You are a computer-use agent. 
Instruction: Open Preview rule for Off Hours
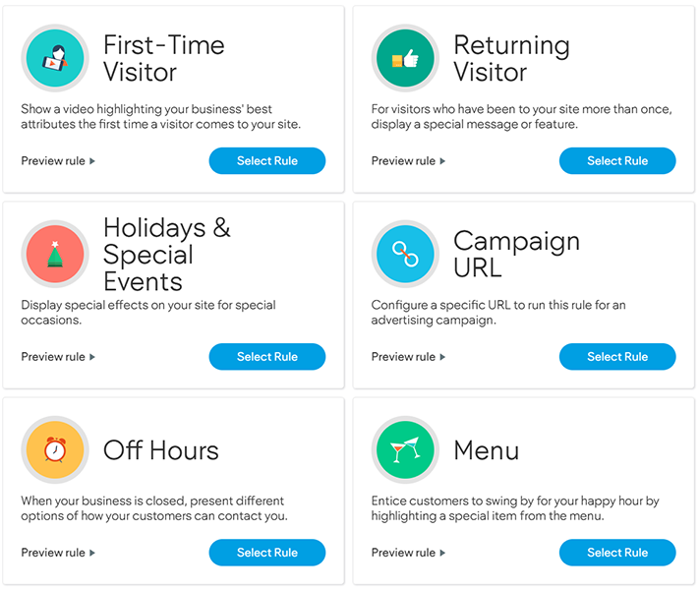(x=57, y=553)
